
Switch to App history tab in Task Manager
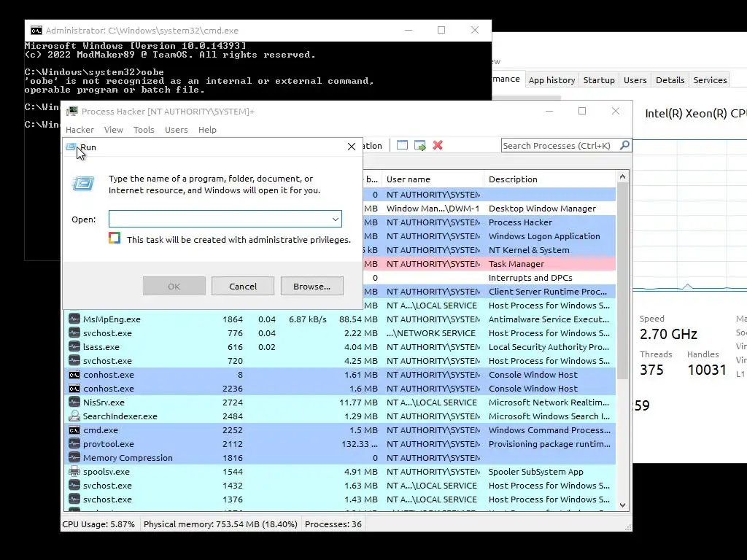click(x=551, y=80)
